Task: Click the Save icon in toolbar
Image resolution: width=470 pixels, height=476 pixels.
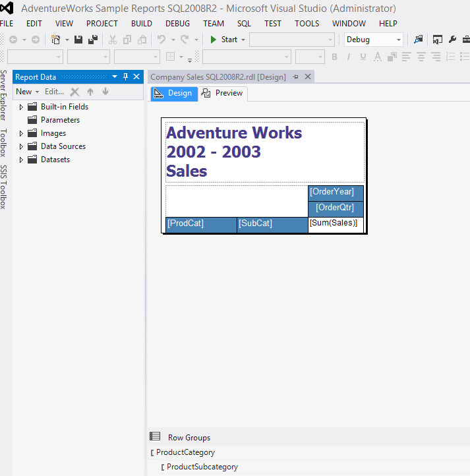Action: tap(78, 40)
